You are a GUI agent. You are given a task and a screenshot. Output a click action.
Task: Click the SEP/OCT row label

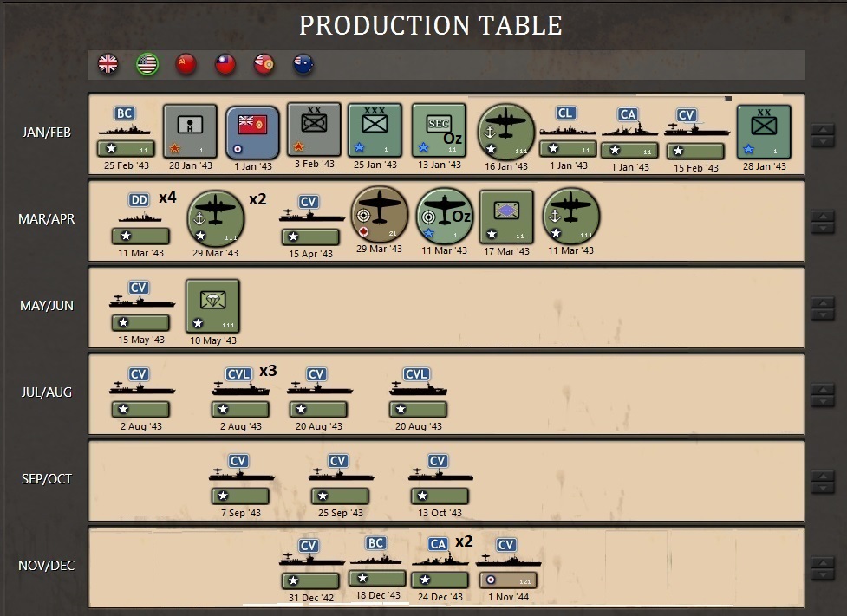pos(47,479)
